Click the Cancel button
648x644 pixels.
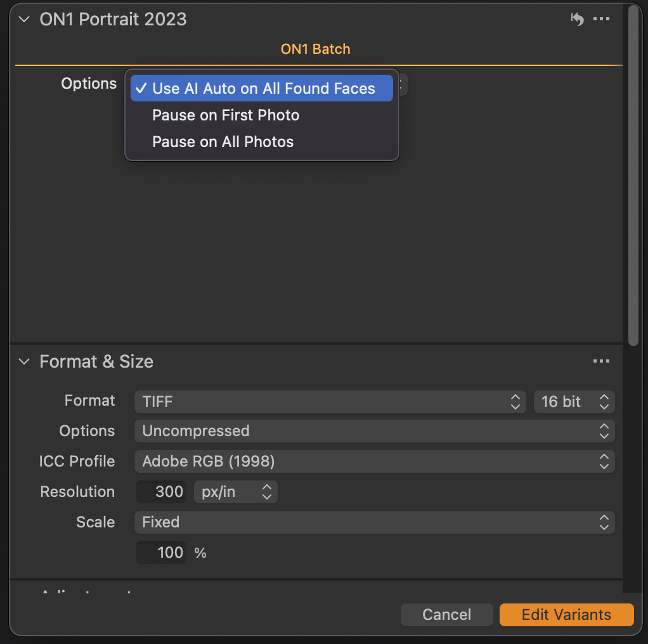[x=446, y=614]
